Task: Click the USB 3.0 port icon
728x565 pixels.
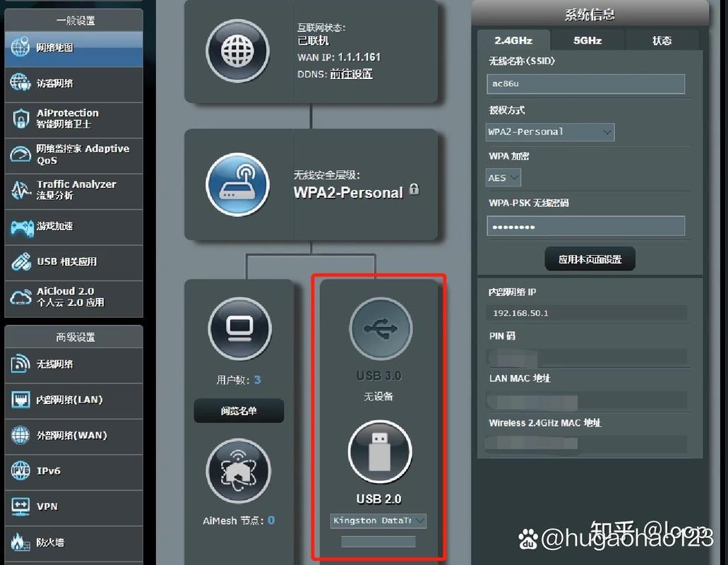Action: 381,328
